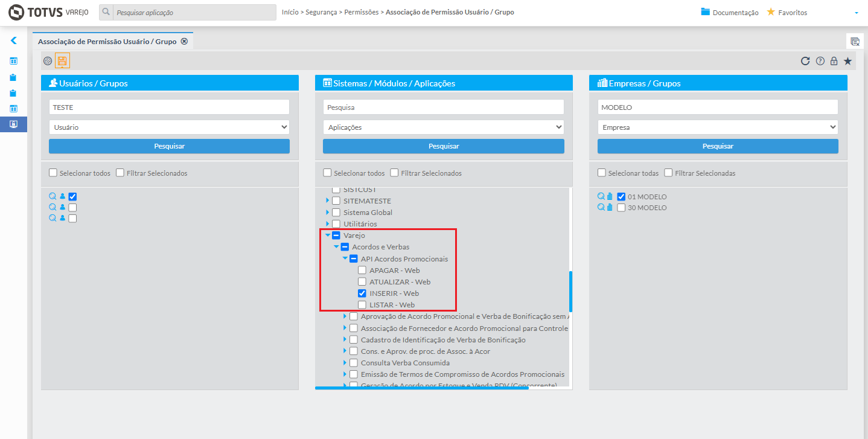
Task: Click the magnifier icon on the checked user row
Action: point(53,196)
